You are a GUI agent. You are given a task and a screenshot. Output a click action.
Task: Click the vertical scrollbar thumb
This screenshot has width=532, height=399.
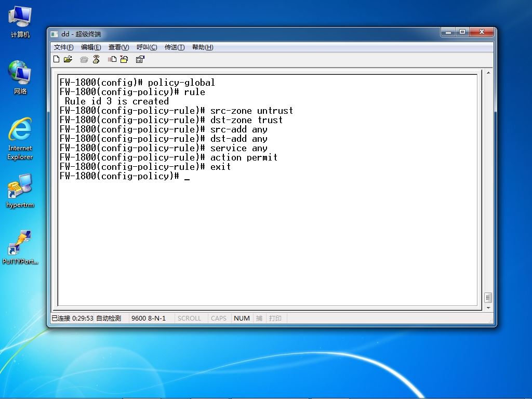click(488, 298)
